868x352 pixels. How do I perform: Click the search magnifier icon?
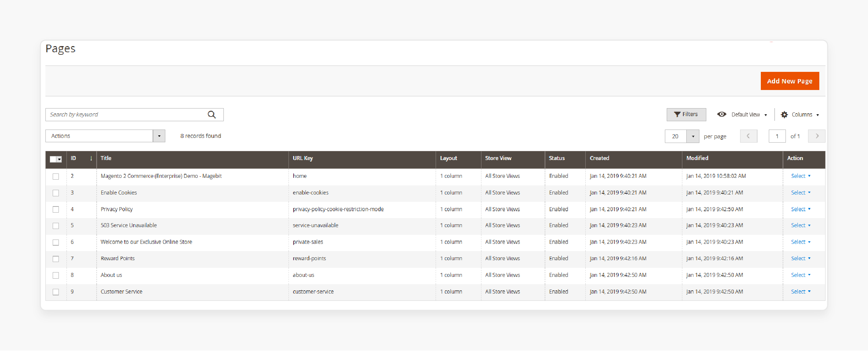click(x=212, y=115)
